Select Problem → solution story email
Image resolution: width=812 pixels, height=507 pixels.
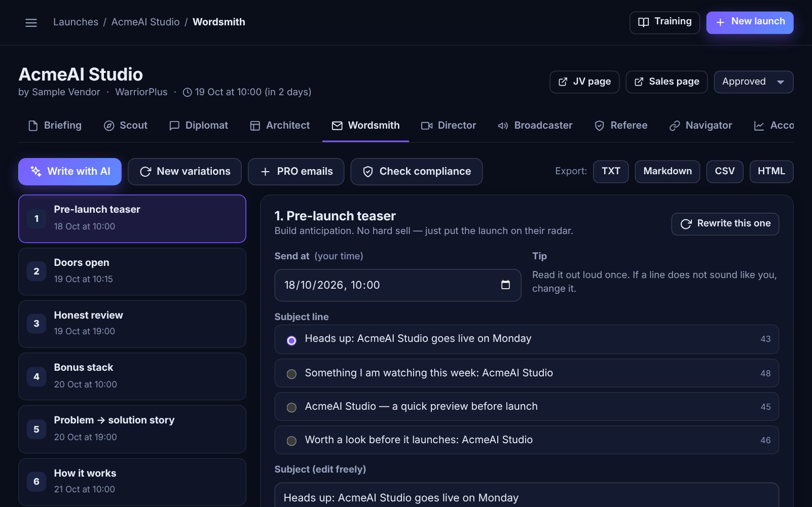(132, 429)
